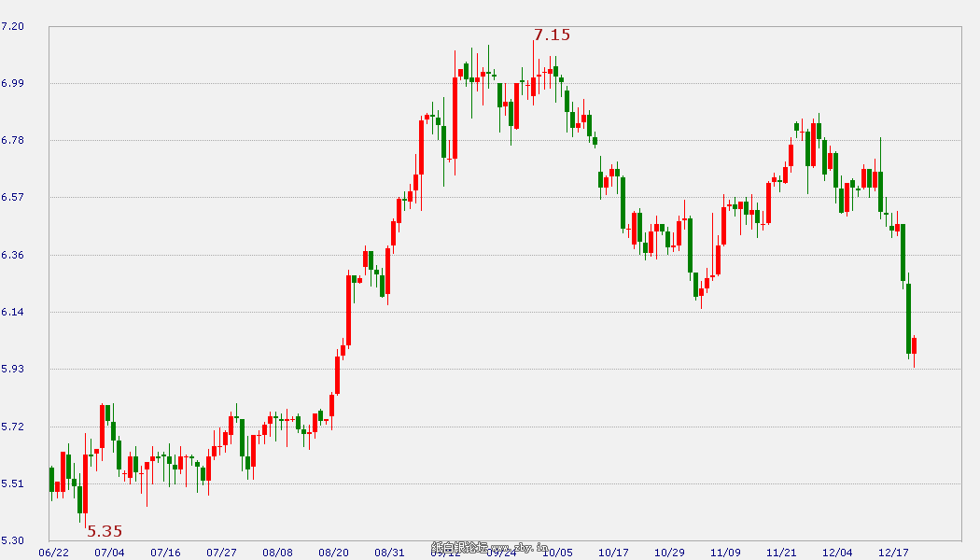Click the 08/20 date label
Screen dimensions: 980x560
(333, 553)
